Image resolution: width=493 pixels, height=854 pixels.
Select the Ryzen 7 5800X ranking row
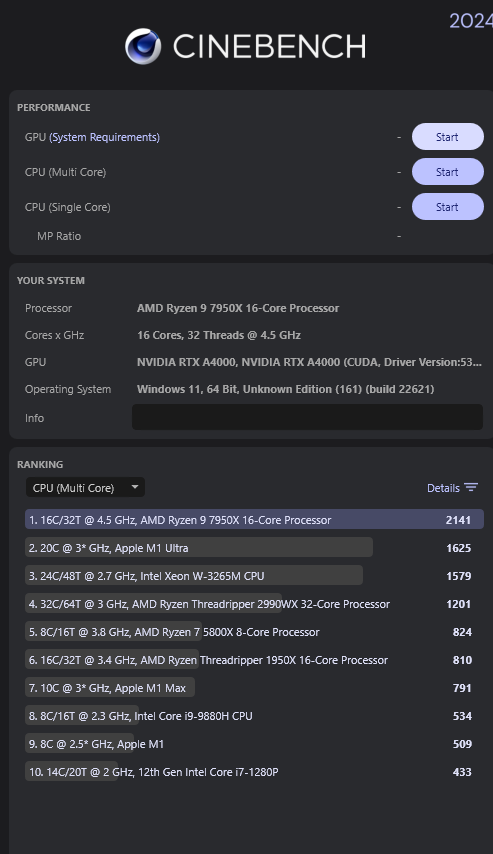pos(254,632)
